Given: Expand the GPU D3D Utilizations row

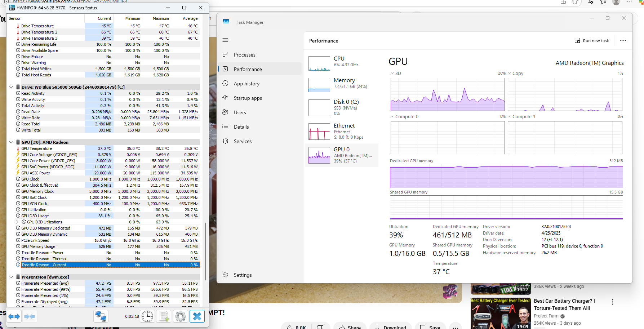Looking at the screenshot, I should click(x=17, y=222).
